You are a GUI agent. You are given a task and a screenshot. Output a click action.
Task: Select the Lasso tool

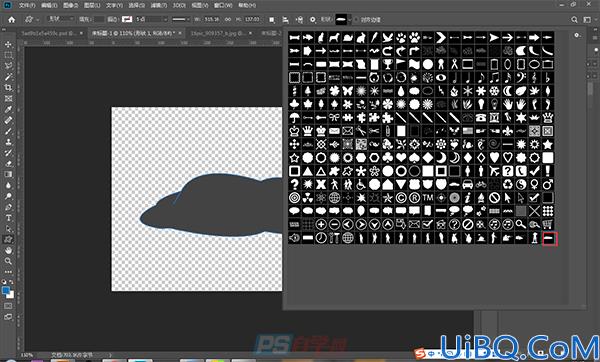(8, 66)
